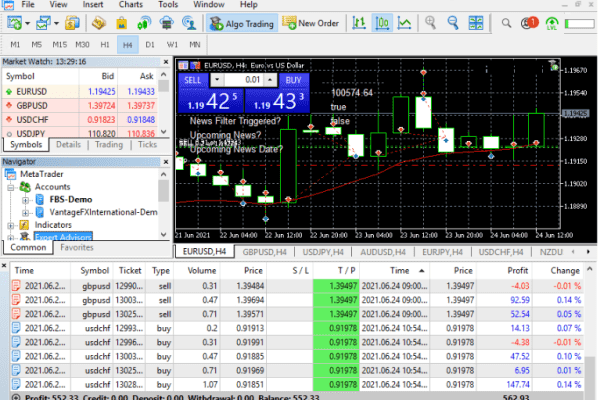Click the BUY button on chart
600x400 pixels.
[293, 80]
